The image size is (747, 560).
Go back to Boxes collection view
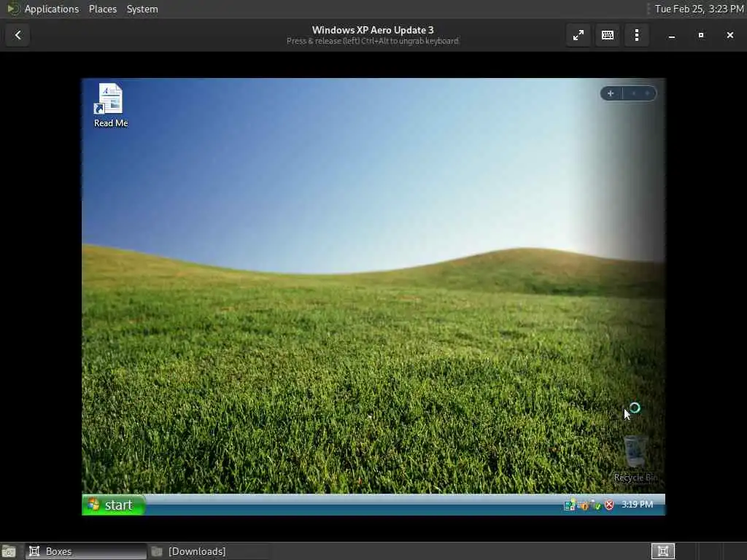click(x=18, y=35)
